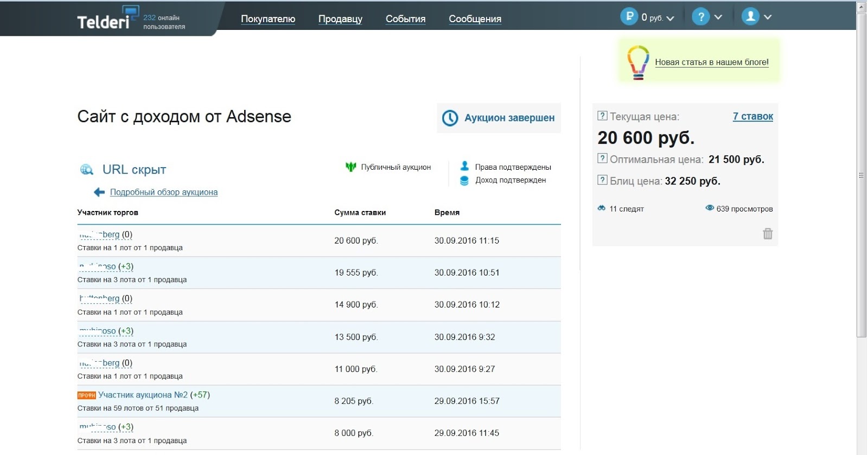
Task: Open the Сообщения menu
Action: click(475, 19)
